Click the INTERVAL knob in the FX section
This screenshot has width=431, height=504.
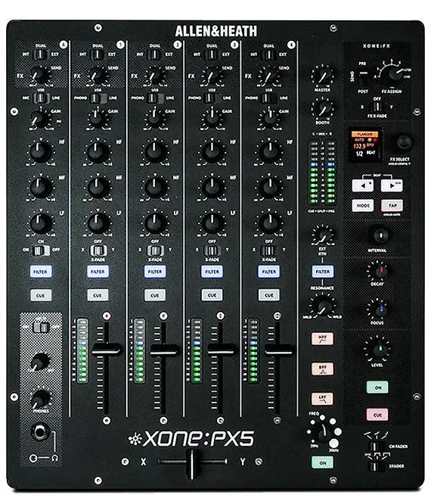pos(380,235)
